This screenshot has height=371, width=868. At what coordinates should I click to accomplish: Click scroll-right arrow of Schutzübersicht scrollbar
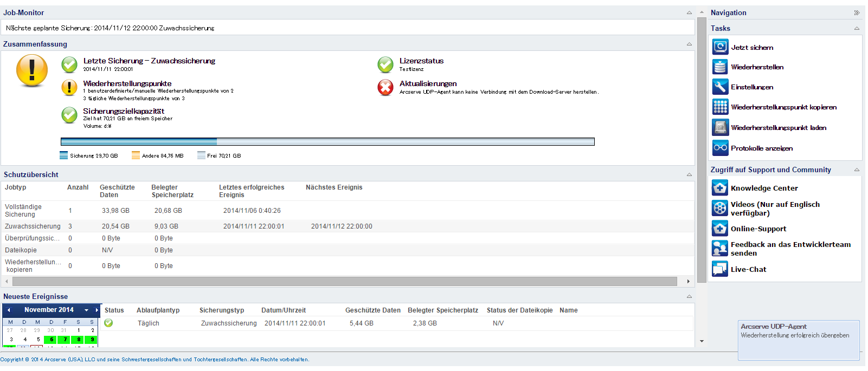[688, 281]
